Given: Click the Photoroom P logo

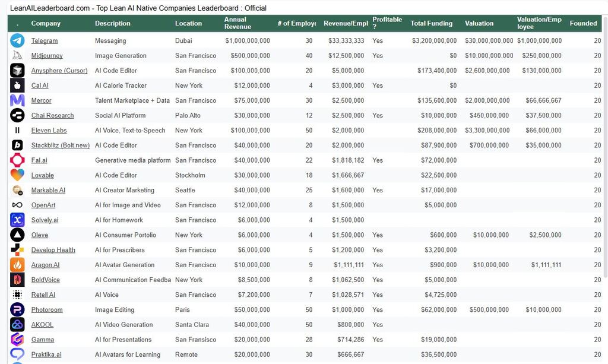Looking at the screenshot, I should 17,310.
